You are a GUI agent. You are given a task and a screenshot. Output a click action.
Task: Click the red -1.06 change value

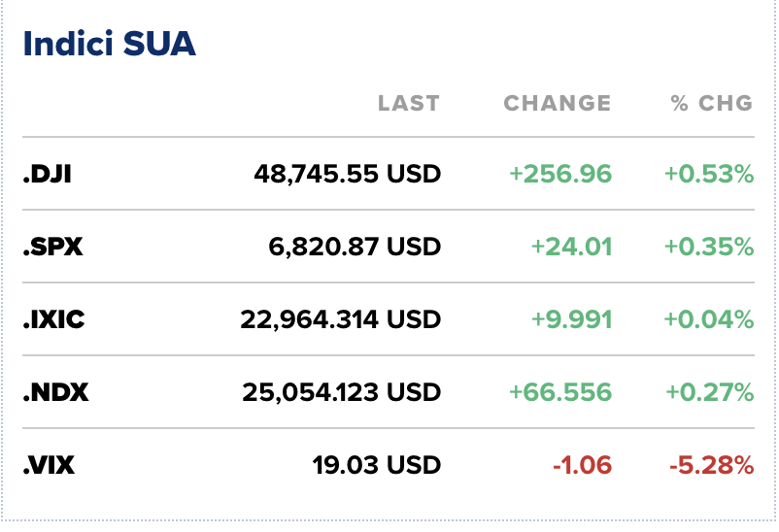(582, 465)
